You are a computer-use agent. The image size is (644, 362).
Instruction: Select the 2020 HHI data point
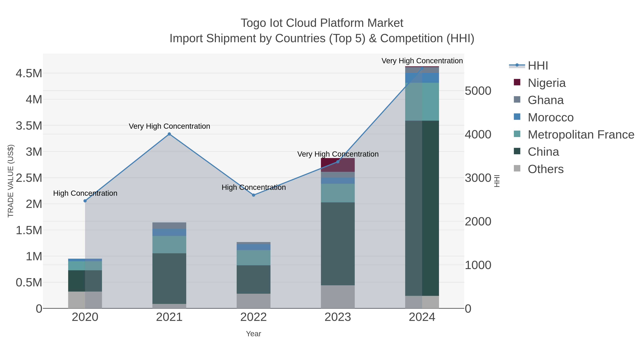[x=85, y=201]
